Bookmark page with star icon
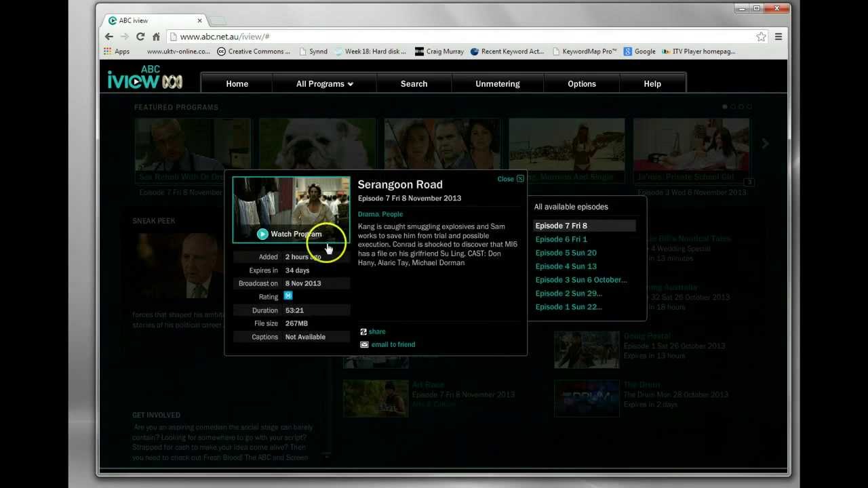Image resolution: width=868 pixels, height=488 pixels. tap(762, 37)
